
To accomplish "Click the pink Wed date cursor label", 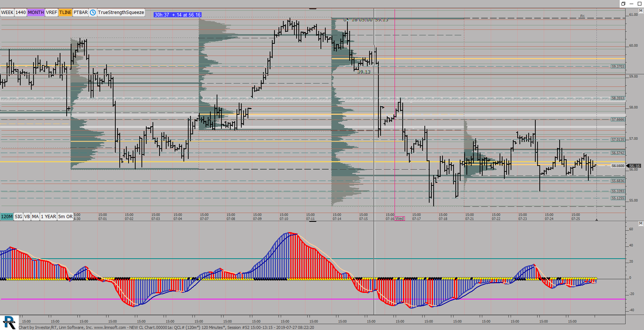I will click(x=400, y=219).
